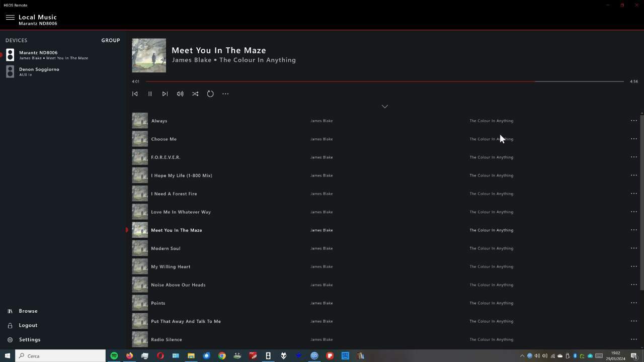
Task: Pause the current song
Action: pyautogui.click(x=150, y=94)
